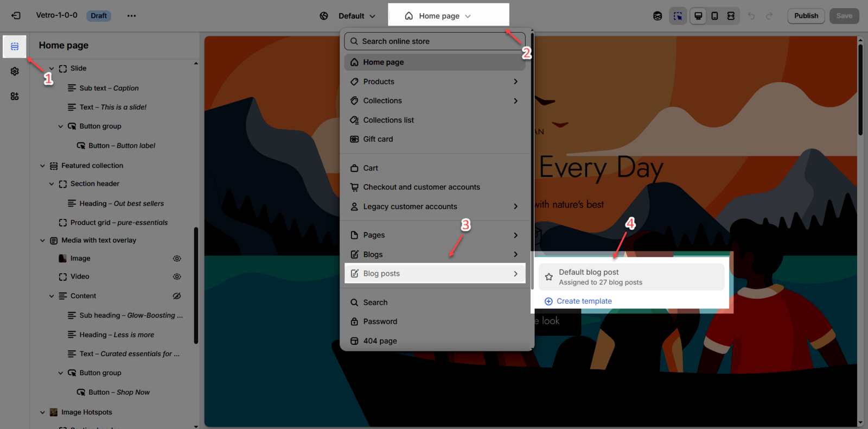Viewport: 868px width, 429px height.
Task: Toggle visibility of the Image block
Action: [177, 258]
